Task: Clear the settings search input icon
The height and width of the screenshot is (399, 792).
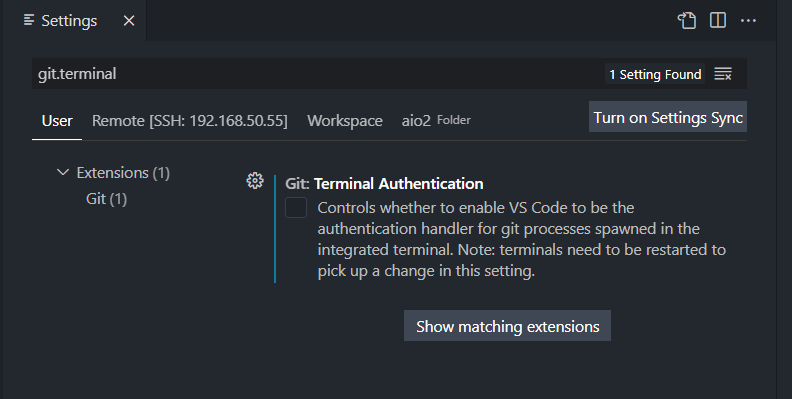Action: pos(723,74)
